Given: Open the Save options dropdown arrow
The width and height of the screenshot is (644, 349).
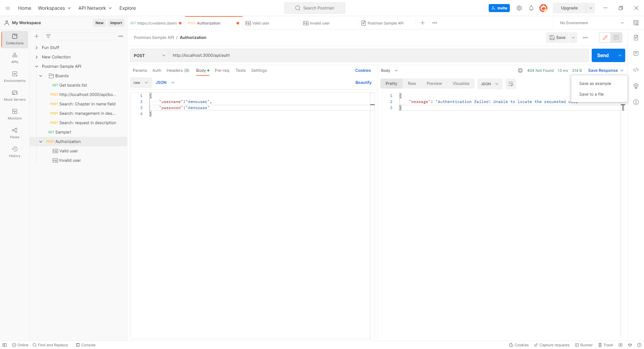Looking at the screenshot, I should (x=573, y=38).
